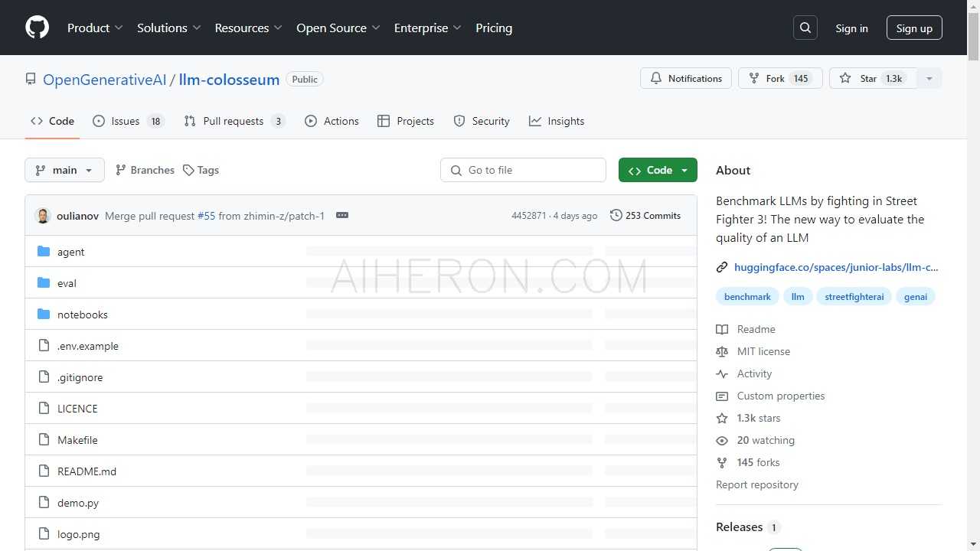The height and width of the screenshot is (551, 980).
Task: Click the agent folder icon
Action: [x=44, y=252]
